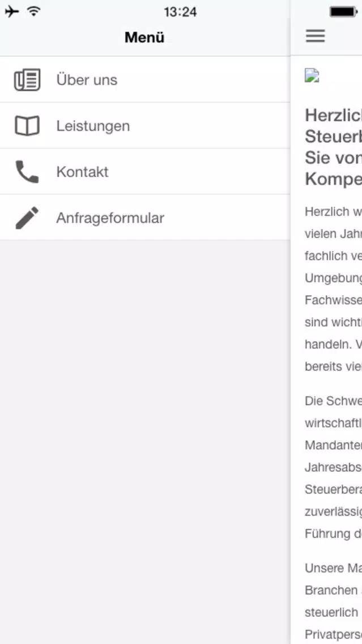362x644 pixels.
Task: Go to the Kontakt menu entry
Action: tap(145, 172)
